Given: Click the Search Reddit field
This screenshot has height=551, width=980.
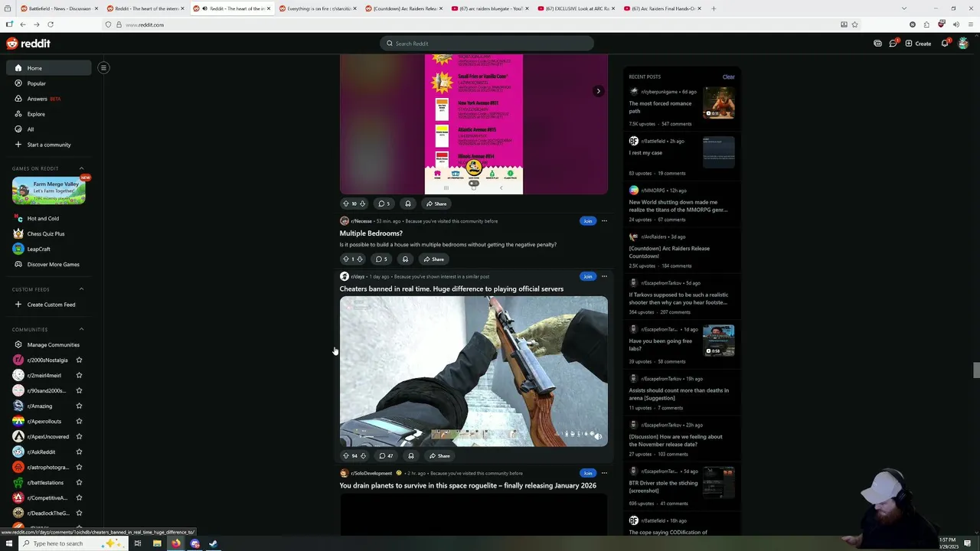Looking at the screenshot, I should [x=487, y=44].
